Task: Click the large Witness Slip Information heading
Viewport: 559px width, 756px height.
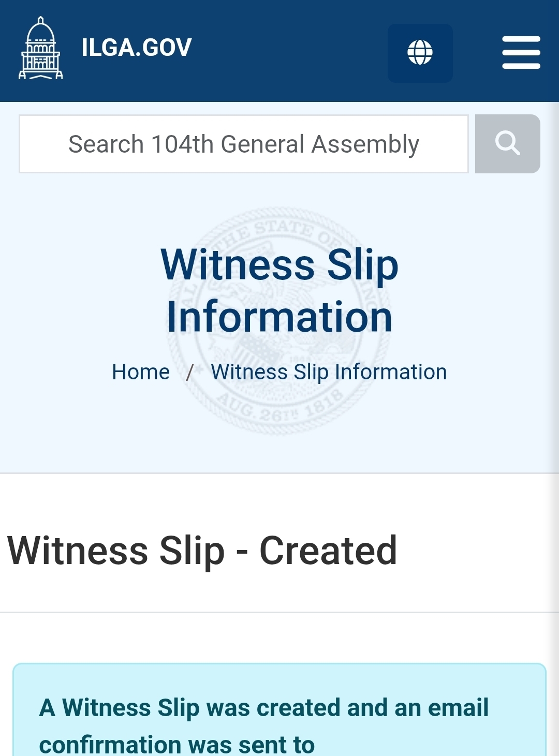Action: point(279,290)
